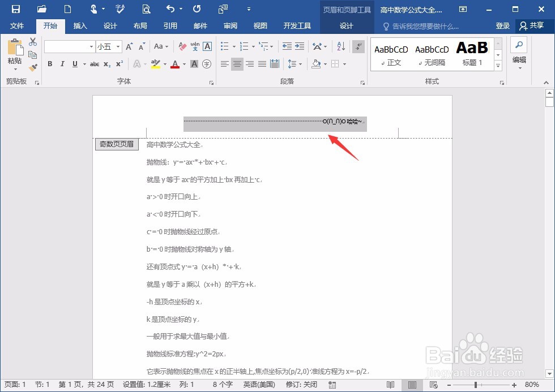Toggle subscript formatting
The height and width of the screenshot is (392, 555).
click(107, 64)
